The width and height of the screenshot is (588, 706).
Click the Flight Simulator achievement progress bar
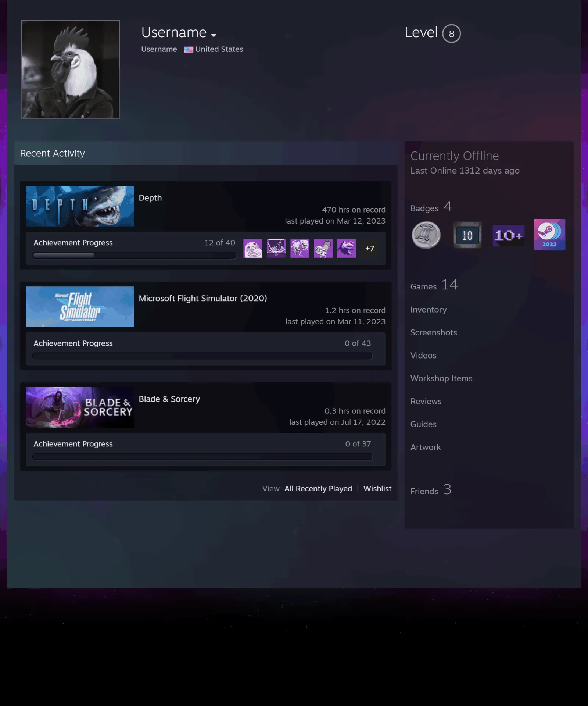(x=202, y=356)
